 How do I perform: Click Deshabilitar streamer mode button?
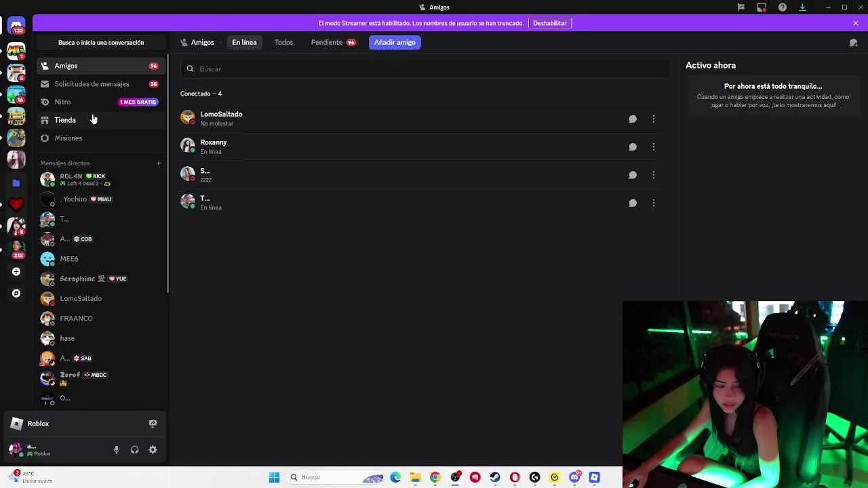[x=550, y=23]
